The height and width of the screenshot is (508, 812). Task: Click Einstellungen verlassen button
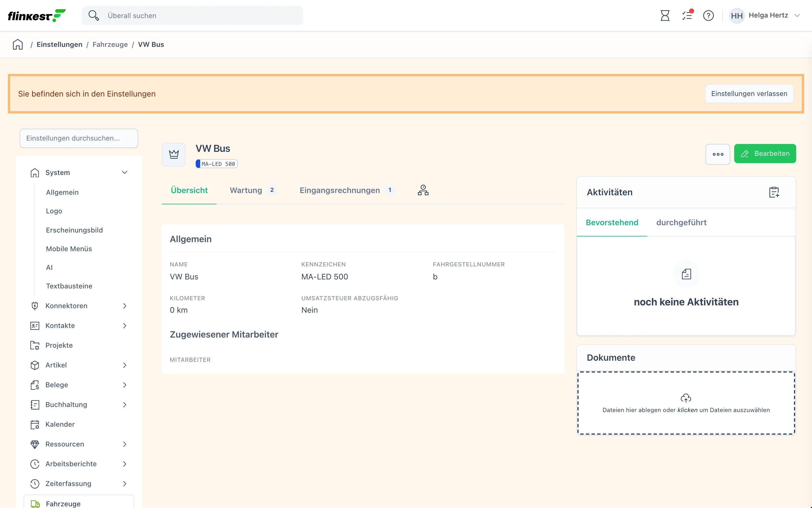coord(749,94)
